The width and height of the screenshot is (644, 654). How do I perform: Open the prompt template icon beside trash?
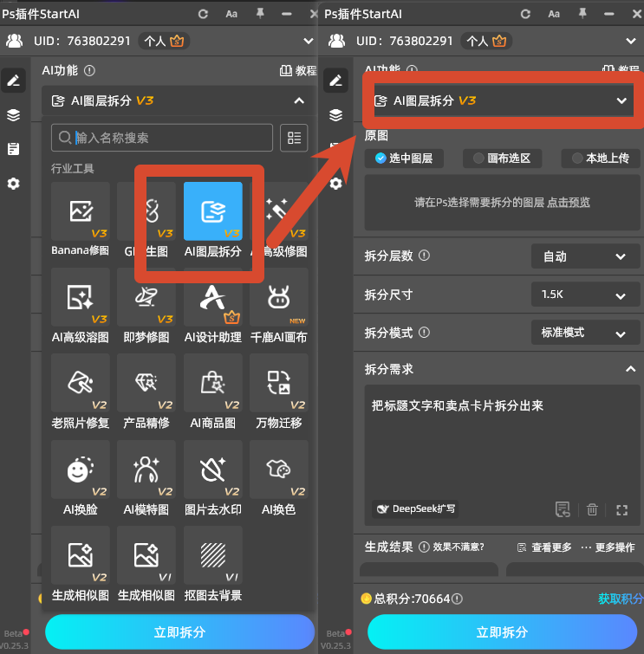[x=563, y=509]
